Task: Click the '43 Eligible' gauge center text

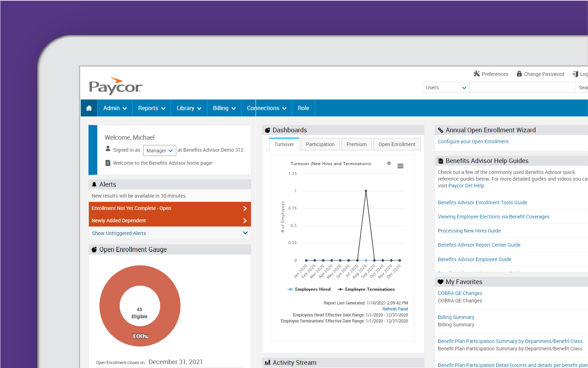Action: (140, 313)
